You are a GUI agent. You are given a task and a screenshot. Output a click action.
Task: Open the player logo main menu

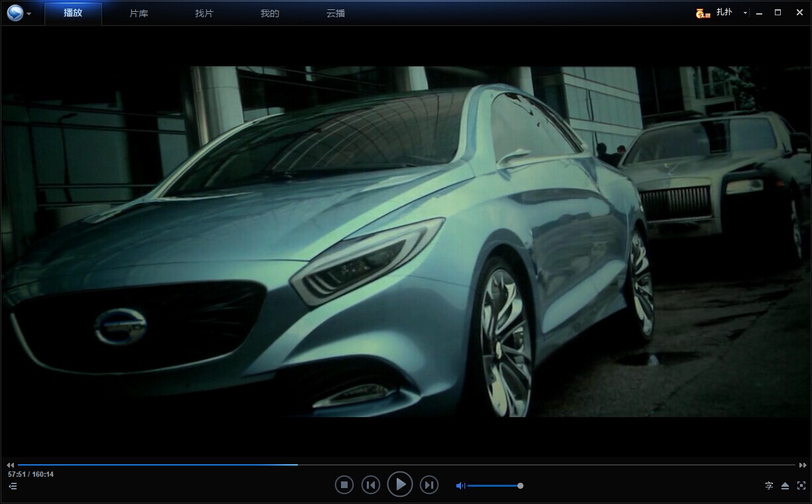tap(15, 13)
